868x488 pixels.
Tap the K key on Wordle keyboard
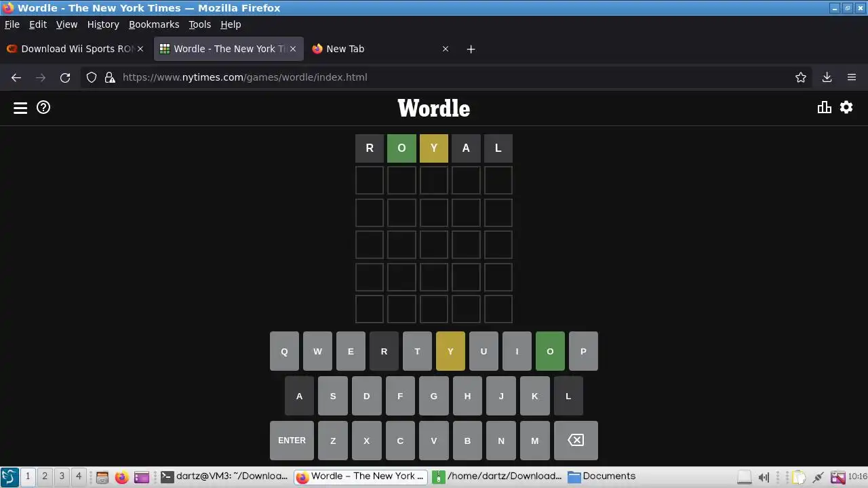click(x=534, y=396)
